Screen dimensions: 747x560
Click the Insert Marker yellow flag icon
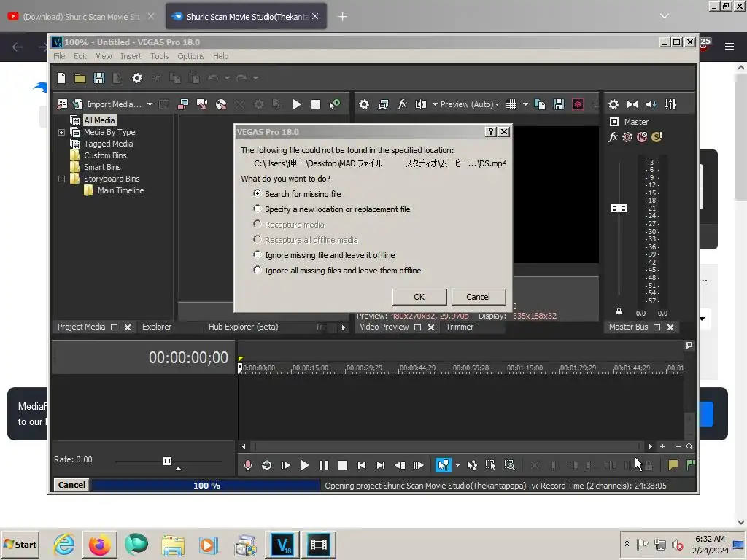tap(673, 465)
